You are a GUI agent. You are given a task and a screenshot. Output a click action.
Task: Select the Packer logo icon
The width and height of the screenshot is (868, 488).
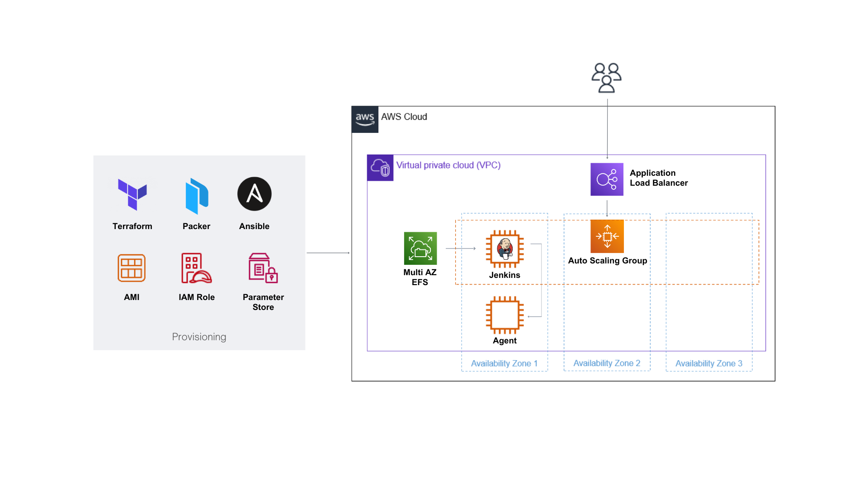click(197, 196)
